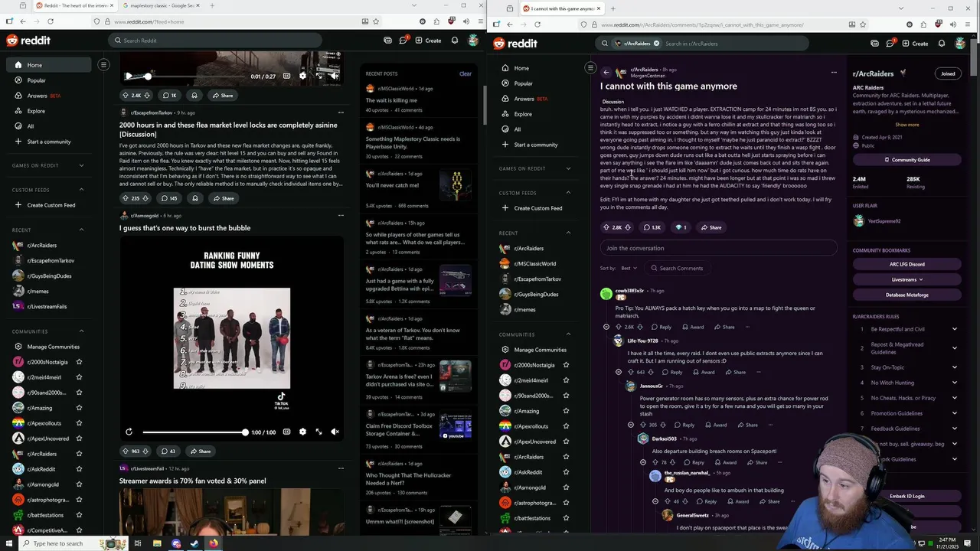Image resolution: width=980 pixels, height=551 pixels.
Task: Open video settings gear on top video
Action: tap(302, 76)
